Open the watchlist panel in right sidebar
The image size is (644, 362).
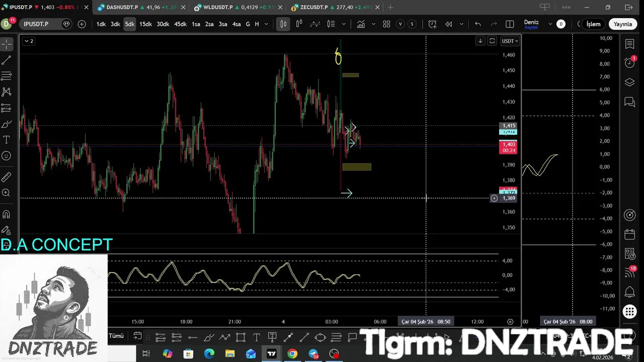(x=629, y=44)
